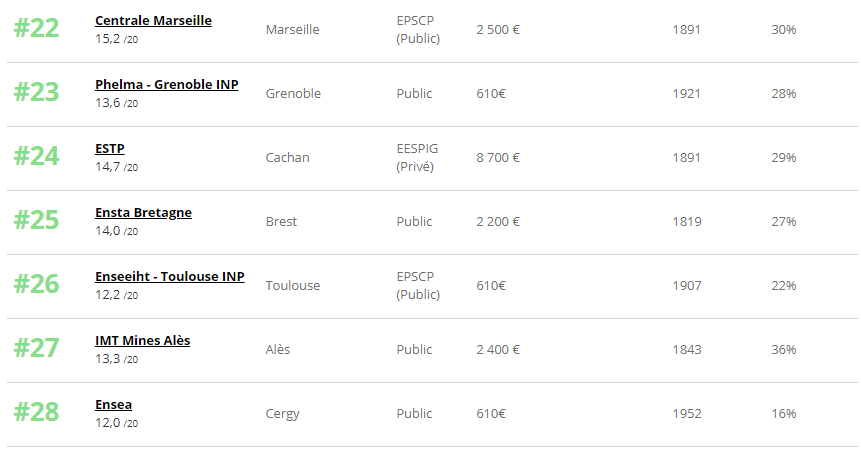Click the 36% value for IMT Mines Alès
This screenshot has height=454, width=861.
click(x=784, y=350)
